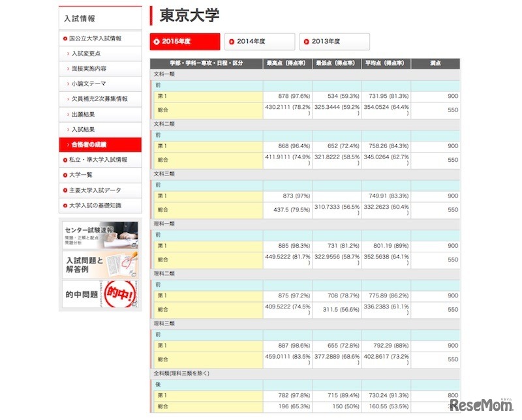Click chevron beside 面接実施内容

coord(69,69)
